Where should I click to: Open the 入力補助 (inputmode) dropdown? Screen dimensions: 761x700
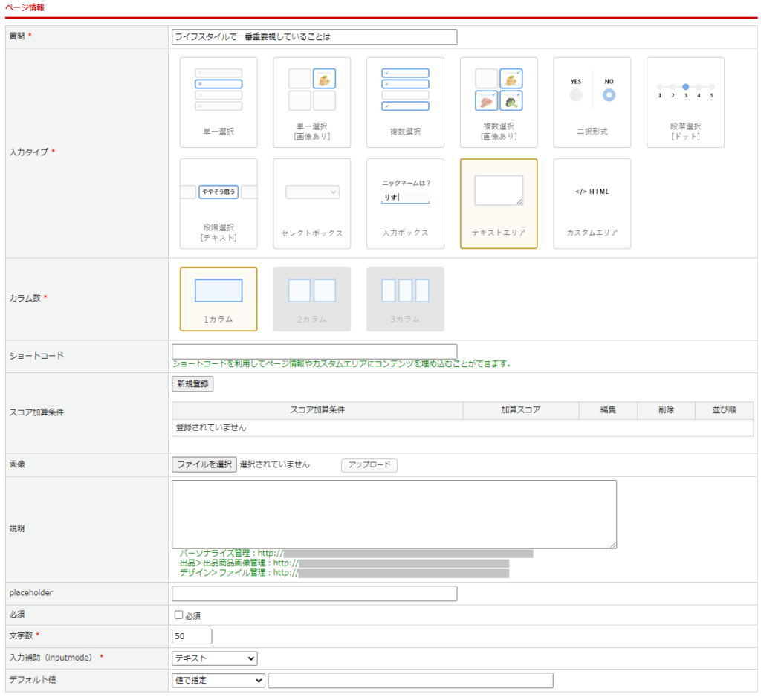pyautogui.click(x=214, y=658)
